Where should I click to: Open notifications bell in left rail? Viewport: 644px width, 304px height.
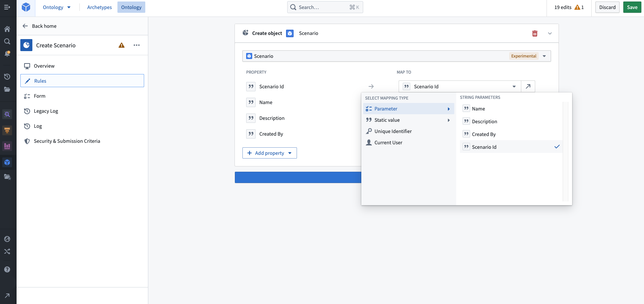coord(7,54)
